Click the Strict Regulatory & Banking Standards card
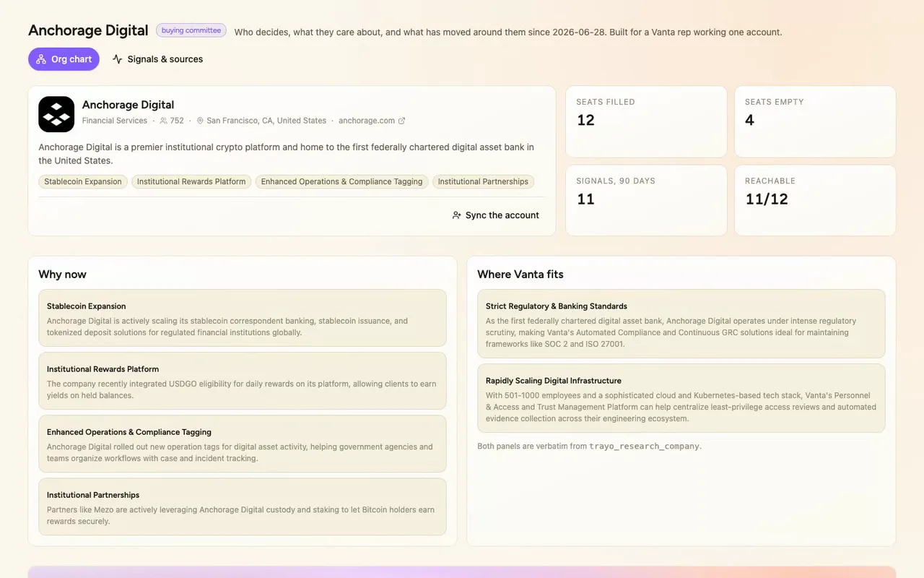The height and width of the screenshot is (578, 924). point(681,324)
